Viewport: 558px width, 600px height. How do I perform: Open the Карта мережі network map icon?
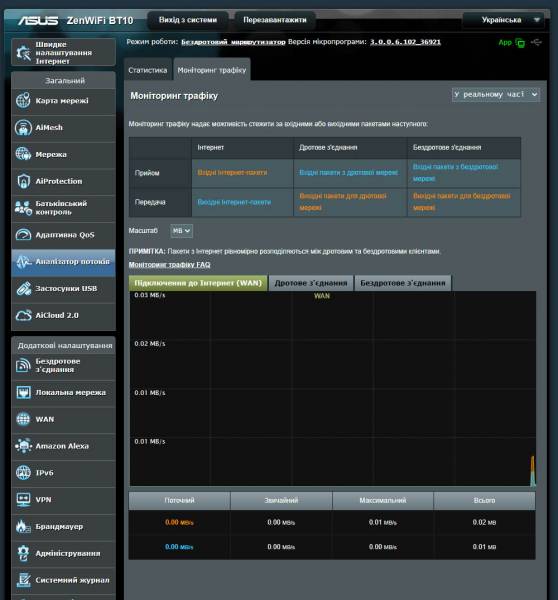[x=23, y=101]
